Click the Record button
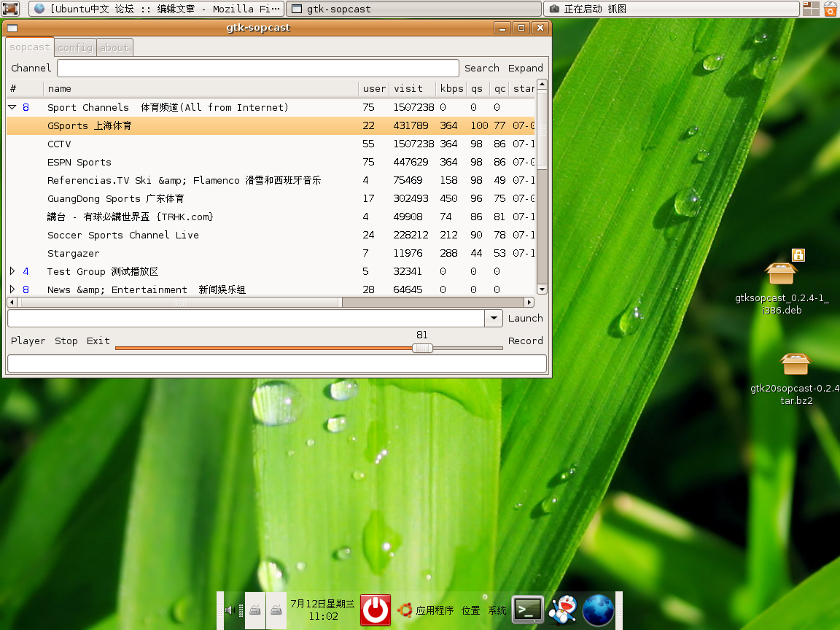 tap(525, 341)
